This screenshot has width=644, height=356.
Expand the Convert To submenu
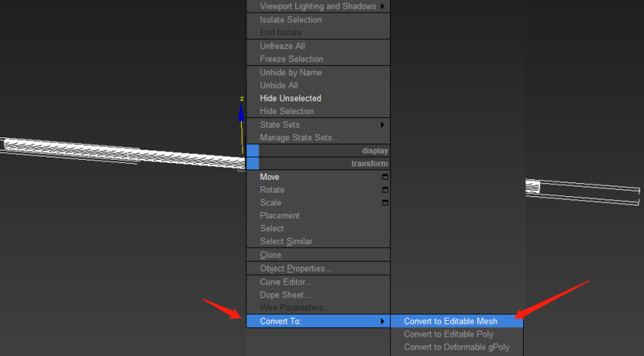tap(318, 321)
